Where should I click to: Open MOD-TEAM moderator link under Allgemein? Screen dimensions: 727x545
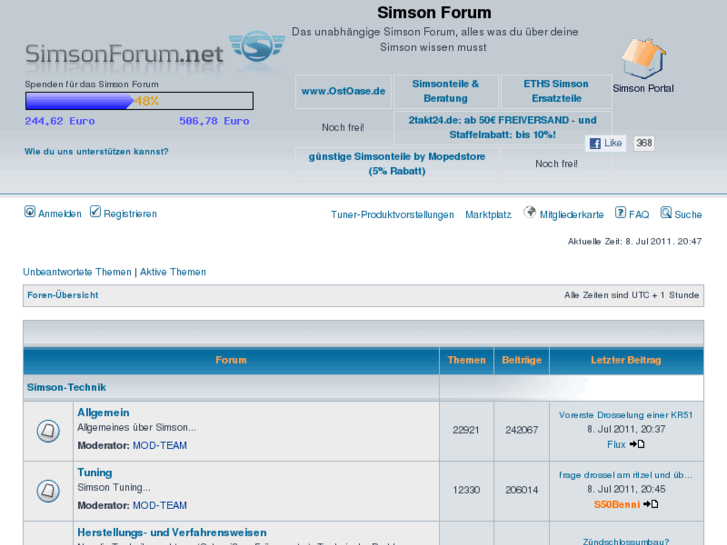click(x=159, y=446)
